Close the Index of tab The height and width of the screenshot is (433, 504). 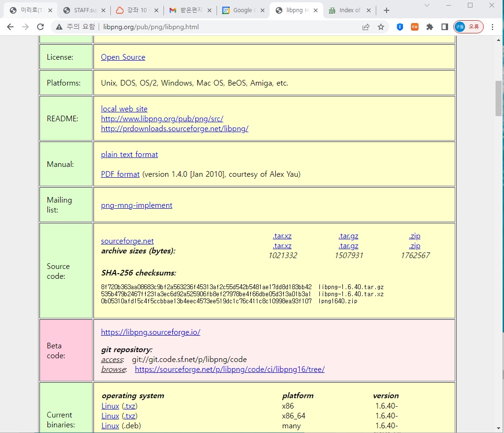[x=369, y=10]
